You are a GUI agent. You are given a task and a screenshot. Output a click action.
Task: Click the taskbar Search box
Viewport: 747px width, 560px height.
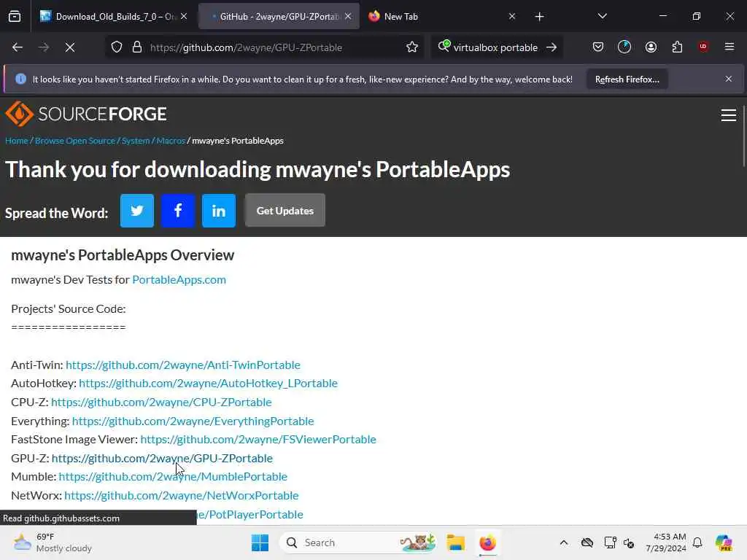pos(357,542)
